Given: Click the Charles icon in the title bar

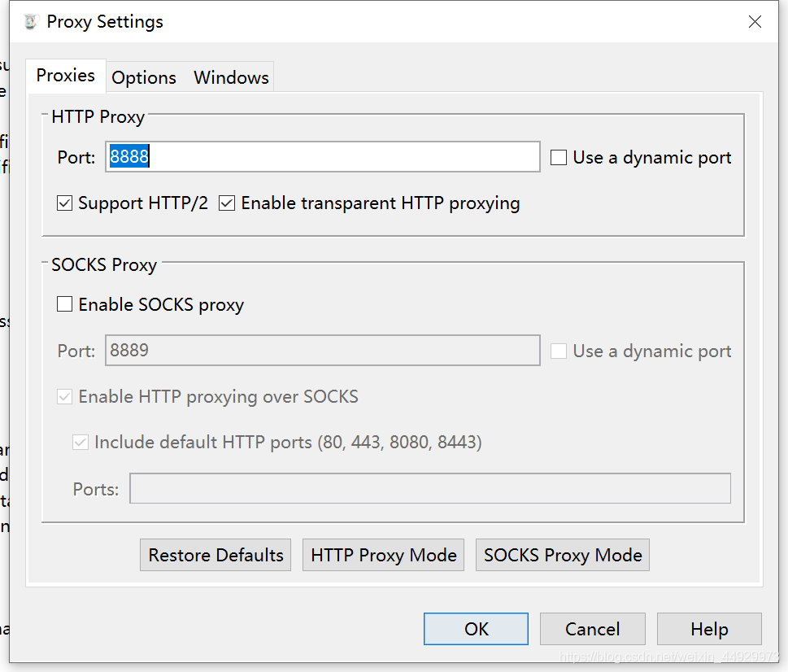Looking at the screenshot, I should pos(31,22).
